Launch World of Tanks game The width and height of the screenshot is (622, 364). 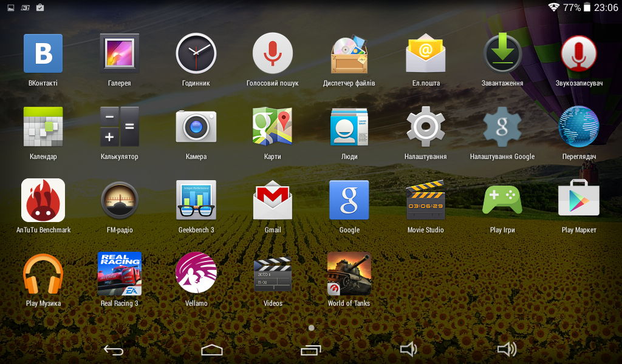point(349,273)
